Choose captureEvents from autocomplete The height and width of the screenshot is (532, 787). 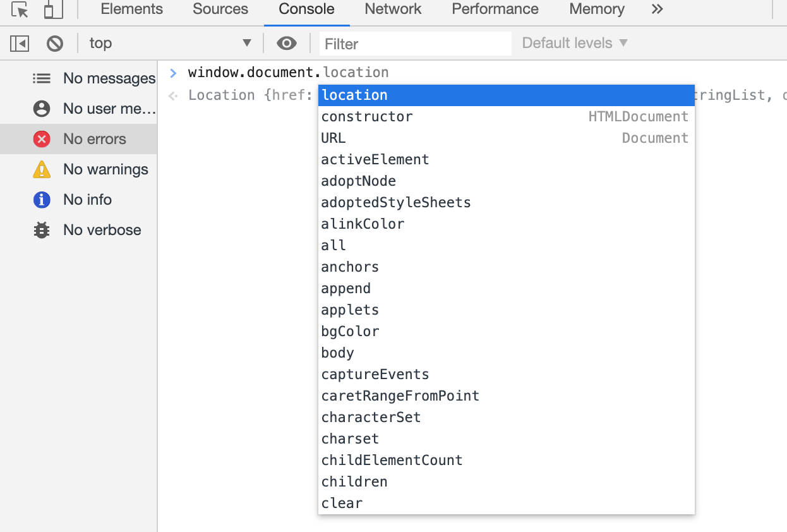click(x=507, y=374)
